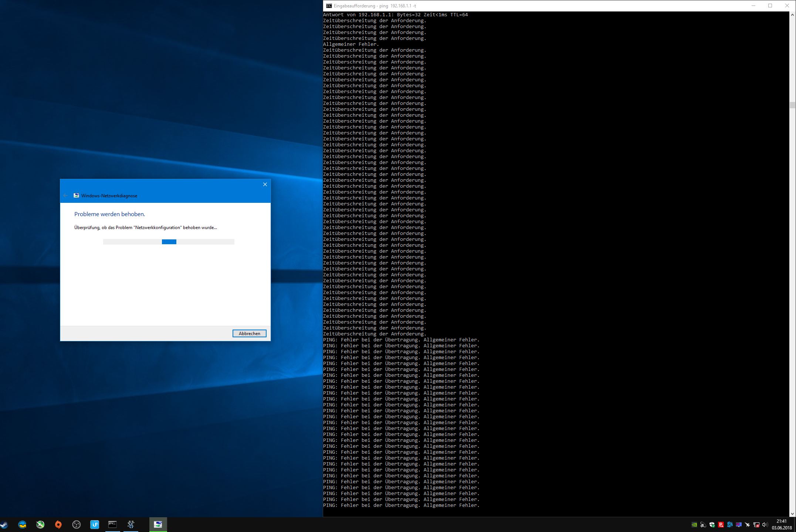
Task: Launch OBS Studio from the taskbar
Action: 77,525
